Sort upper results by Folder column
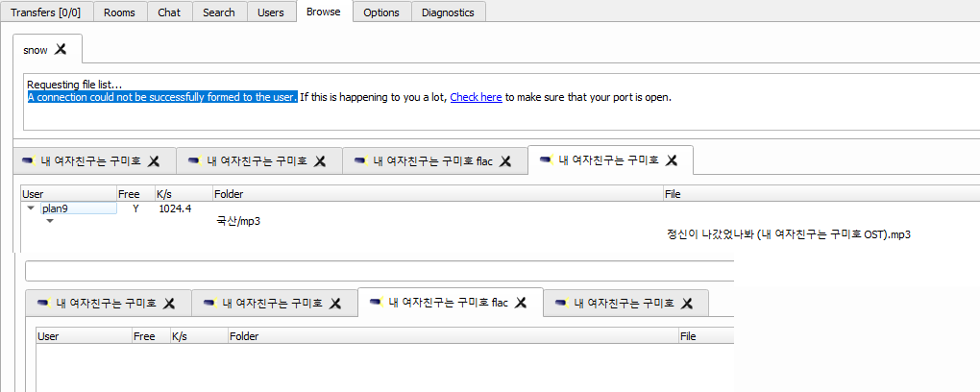980x392 pixels. 437,194
